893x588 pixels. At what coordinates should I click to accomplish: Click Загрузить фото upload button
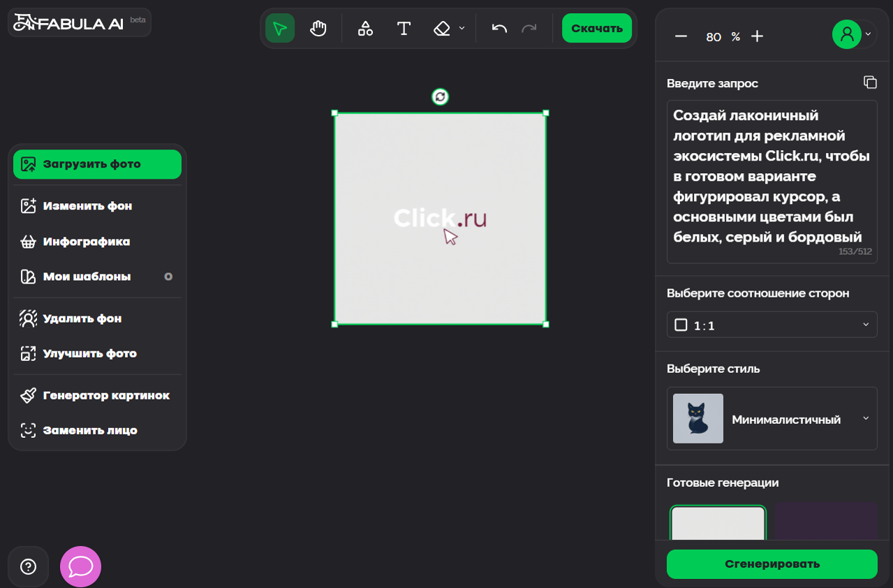coord(97,164)
